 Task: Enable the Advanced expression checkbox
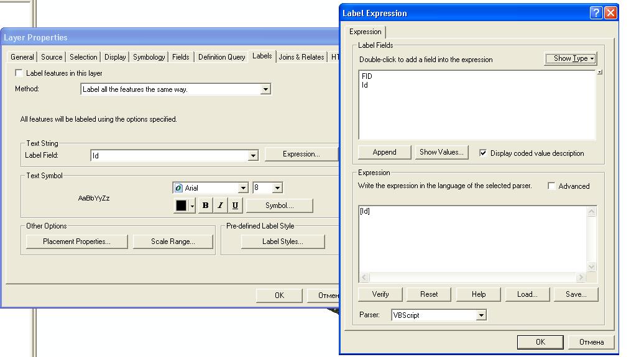click(551, 186)
